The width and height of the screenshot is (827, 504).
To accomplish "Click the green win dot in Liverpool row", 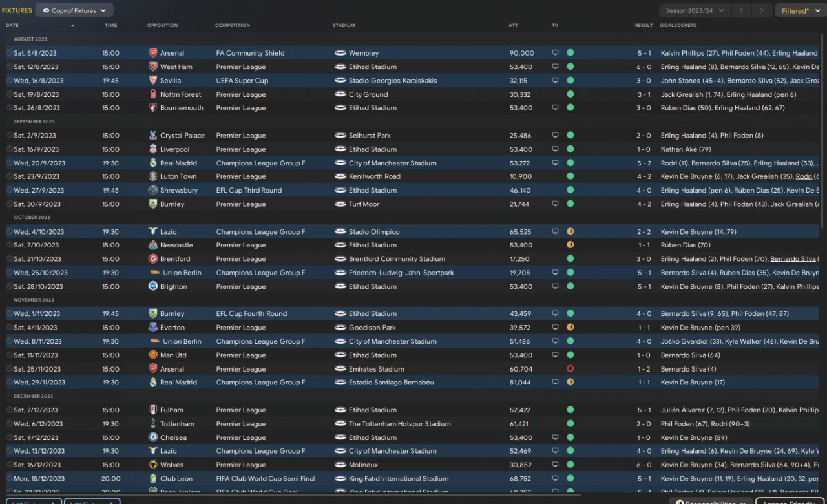I will [x=570, y=149].
